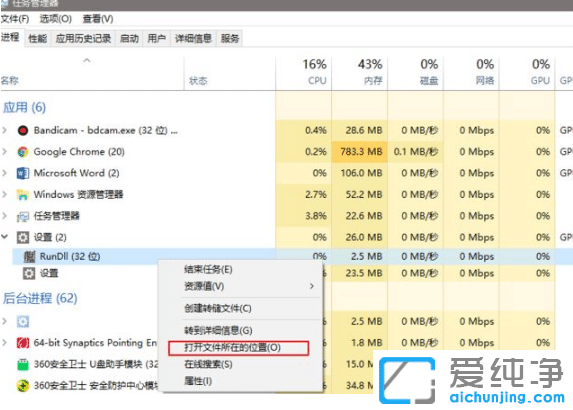
Task: Switch to the 进程 tab
Action: coord(11,37)
